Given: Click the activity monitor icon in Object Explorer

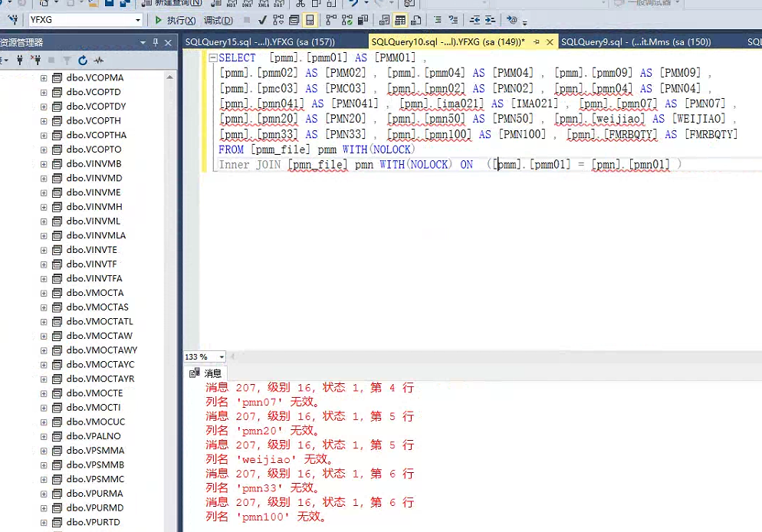Looking at the screenshot, I should pyautogui.click(x=98, y=60).
